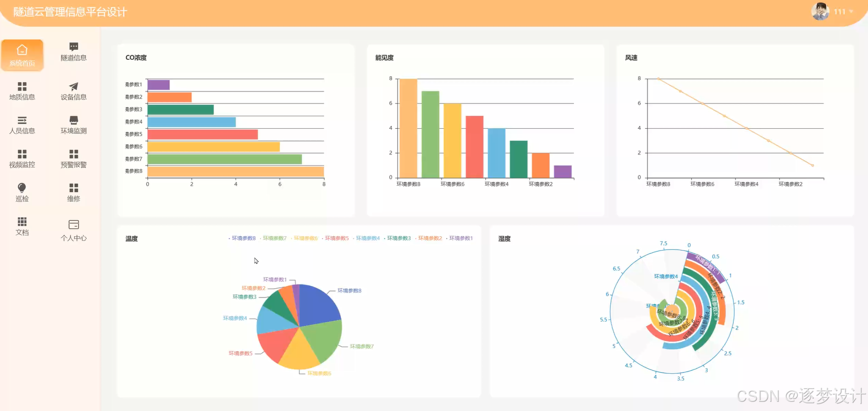Hide 环境参数5 via the 温度 legend
Screen dimensions: 868x411
(335, 238)
